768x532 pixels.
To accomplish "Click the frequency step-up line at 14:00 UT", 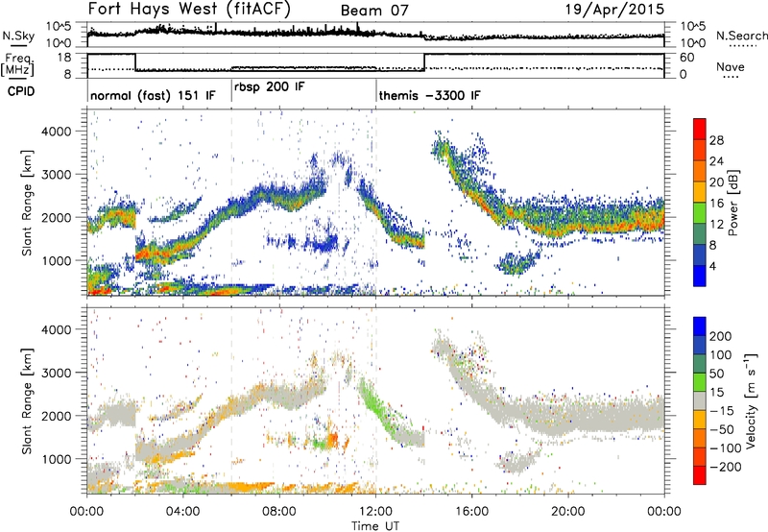I will point(424,62).
